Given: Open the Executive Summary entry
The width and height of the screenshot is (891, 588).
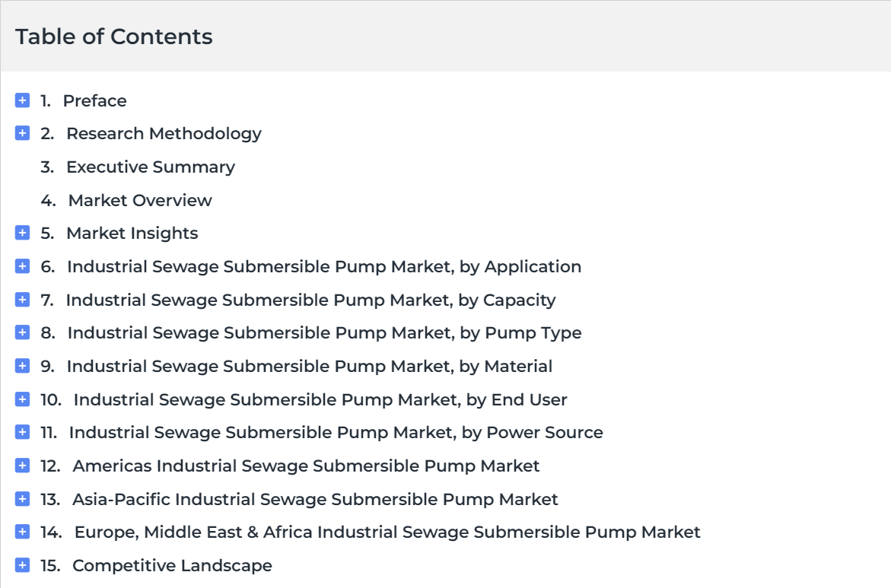Looking at the screenshot, I should [x=151, y=167].
